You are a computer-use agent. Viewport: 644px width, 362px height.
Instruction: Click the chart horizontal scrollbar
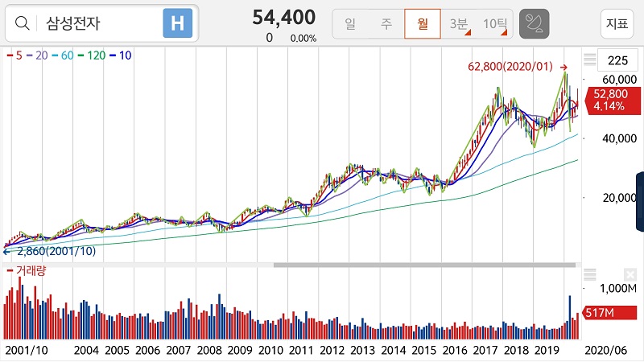424,265
